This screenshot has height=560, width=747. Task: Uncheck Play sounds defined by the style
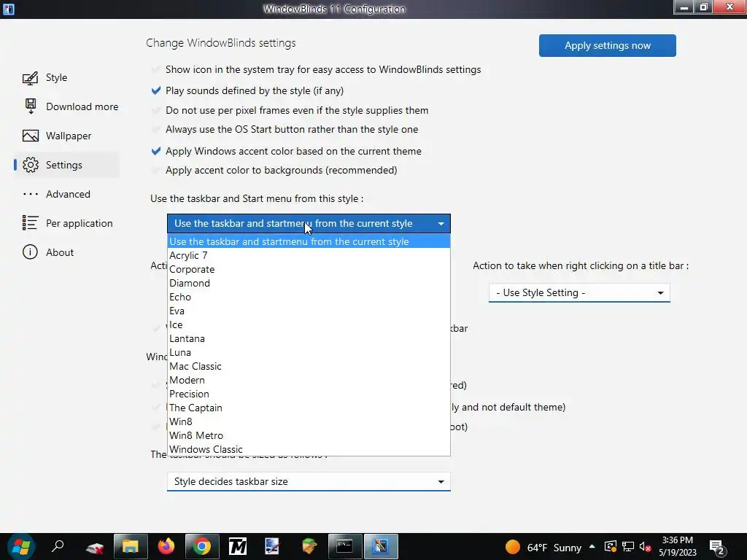(156, 90)
